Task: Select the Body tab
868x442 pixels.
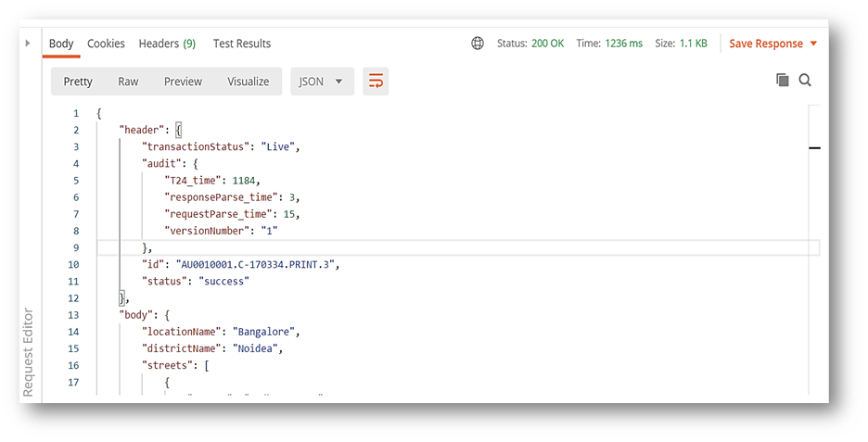Action: tap(61, 44)
